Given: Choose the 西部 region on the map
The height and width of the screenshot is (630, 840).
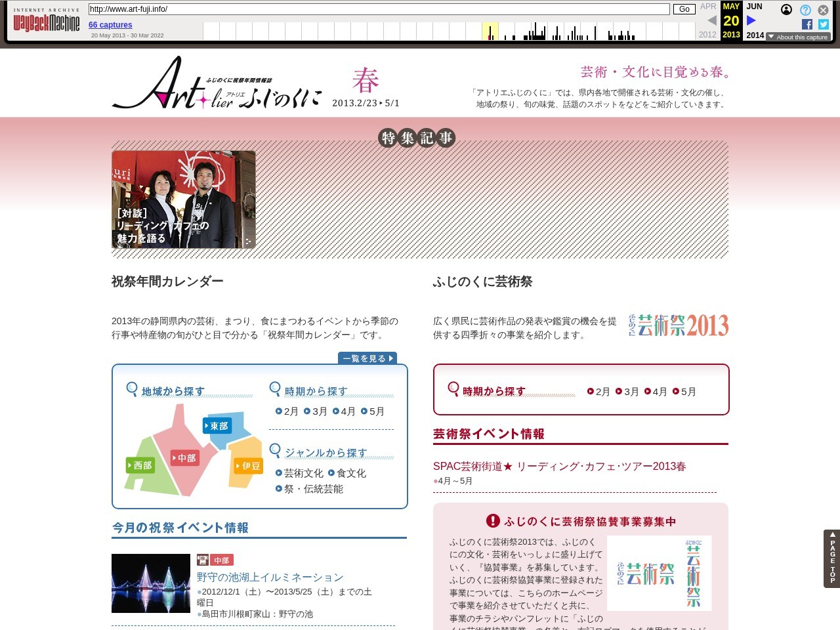Looking at the screenshot, I should [140, 465].
